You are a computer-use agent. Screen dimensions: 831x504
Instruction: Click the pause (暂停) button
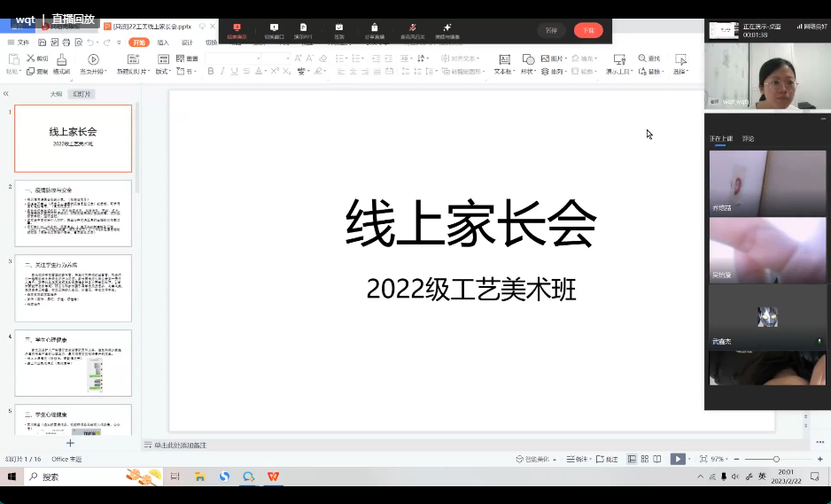551,30
